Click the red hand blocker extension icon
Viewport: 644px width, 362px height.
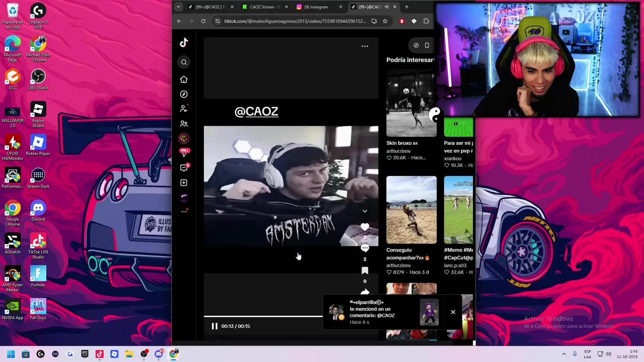click(x=401, y=21)
